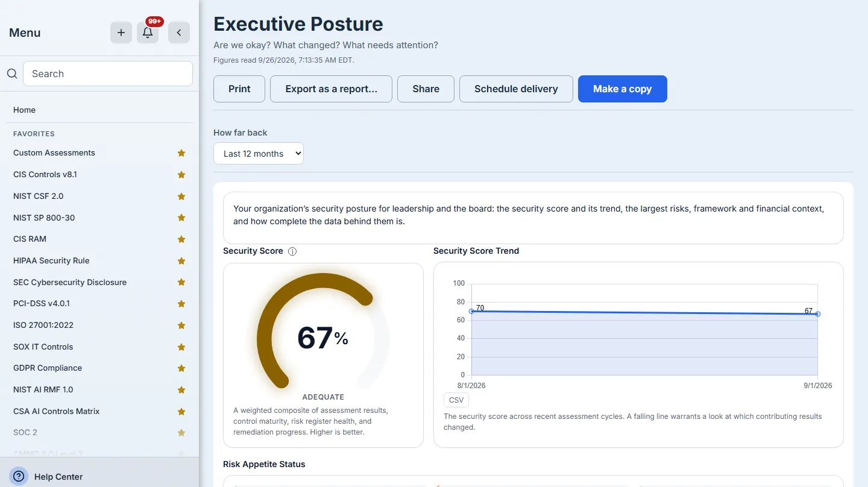Toggle the star for HIPAA Security Rule
Image resolution: width=868 pixels, height=487 pixels.
(x=181, y=261)
